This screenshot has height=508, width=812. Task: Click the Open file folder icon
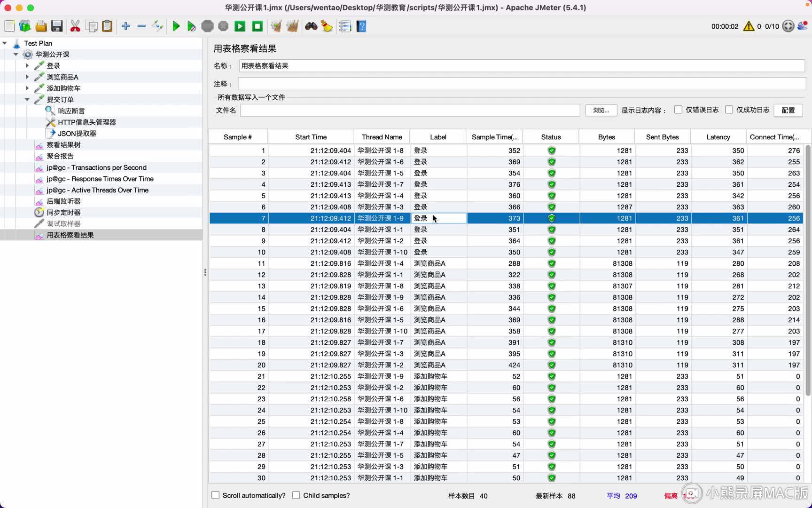click(x=41, y=26)
